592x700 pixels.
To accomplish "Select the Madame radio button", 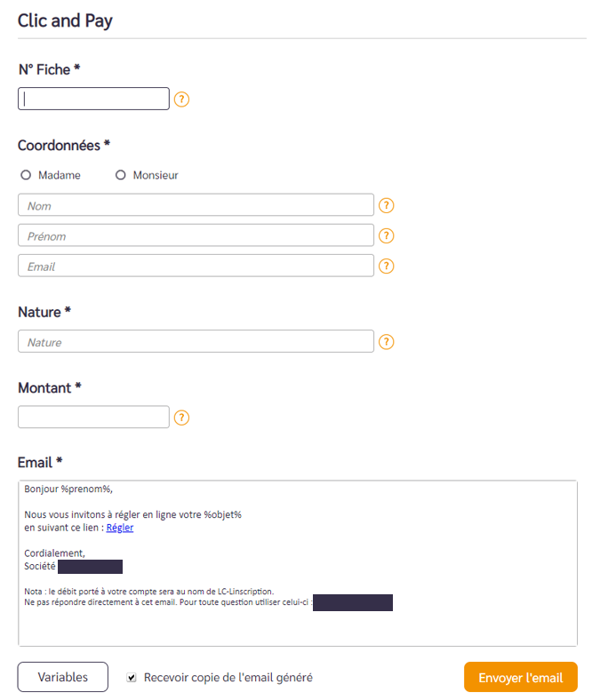I will pos(26,175).
